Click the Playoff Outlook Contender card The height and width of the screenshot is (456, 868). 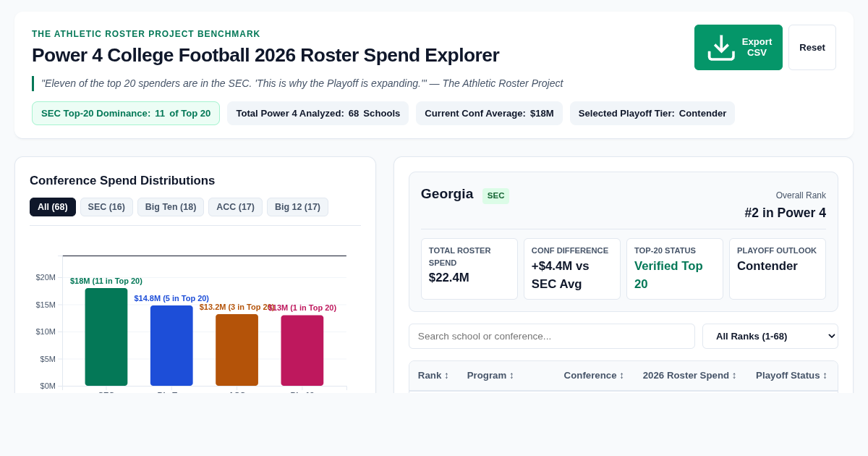(778, 269)
